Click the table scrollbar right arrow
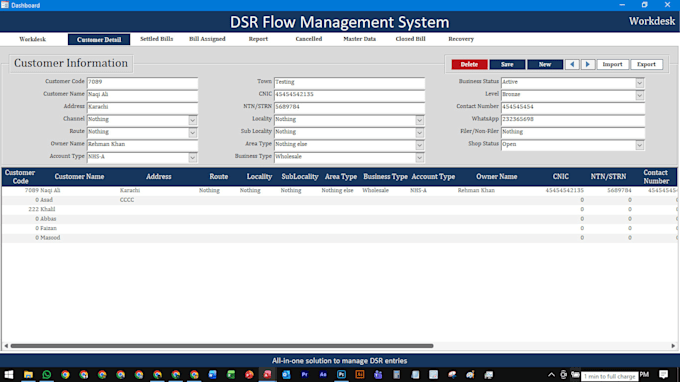Screen dimensions: 680x382 [673, 346]
